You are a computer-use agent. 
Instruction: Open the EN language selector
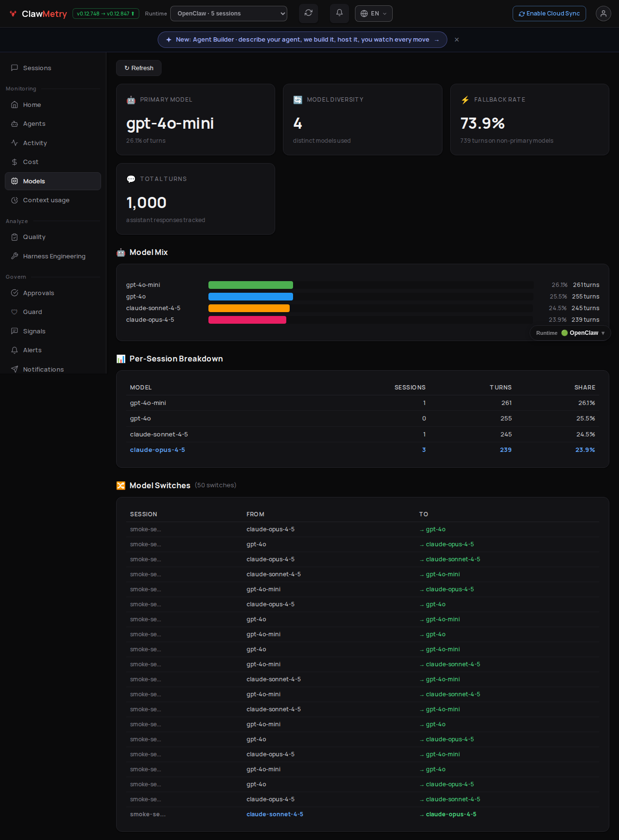click(x=374, y=14)
